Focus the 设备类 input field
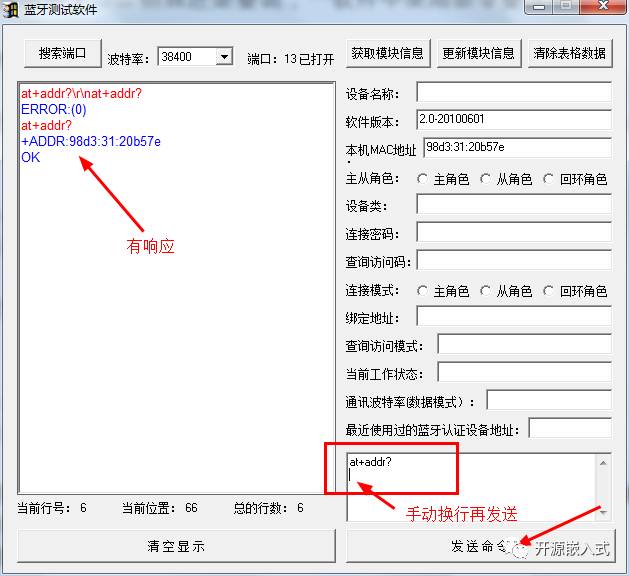Screen dimensions: 629x576 coord(514,205)
